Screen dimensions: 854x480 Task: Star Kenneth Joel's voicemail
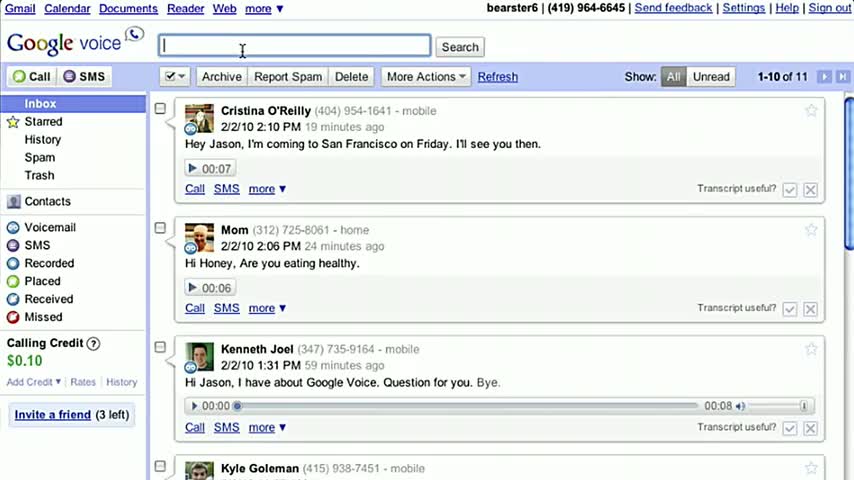pyautogui.click(x=811, y=349)
